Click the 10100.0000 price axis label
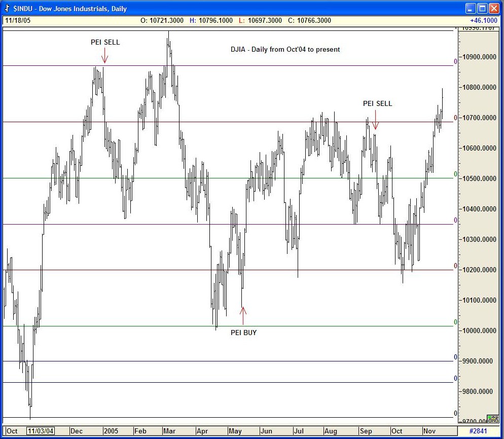504x439 pixels. [479, 300]
